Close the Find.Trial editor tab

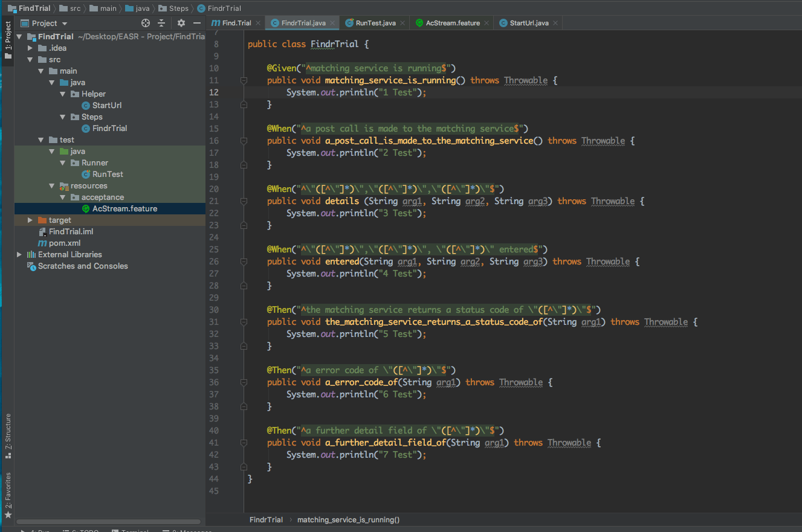257,22
